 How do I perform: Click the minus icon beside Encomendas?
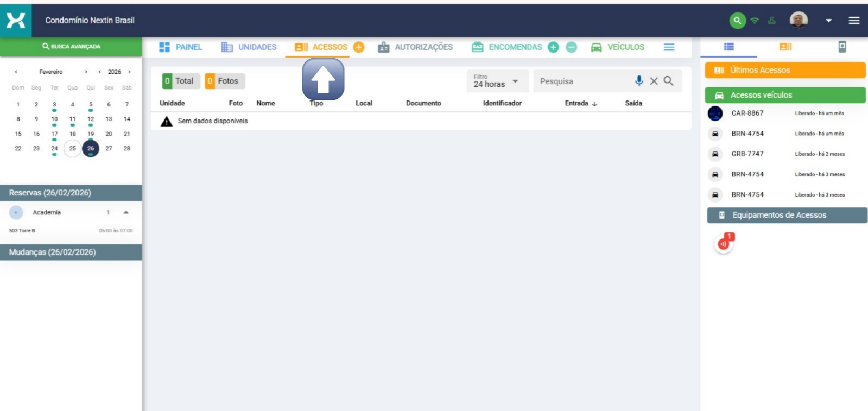tap(571, 47)
